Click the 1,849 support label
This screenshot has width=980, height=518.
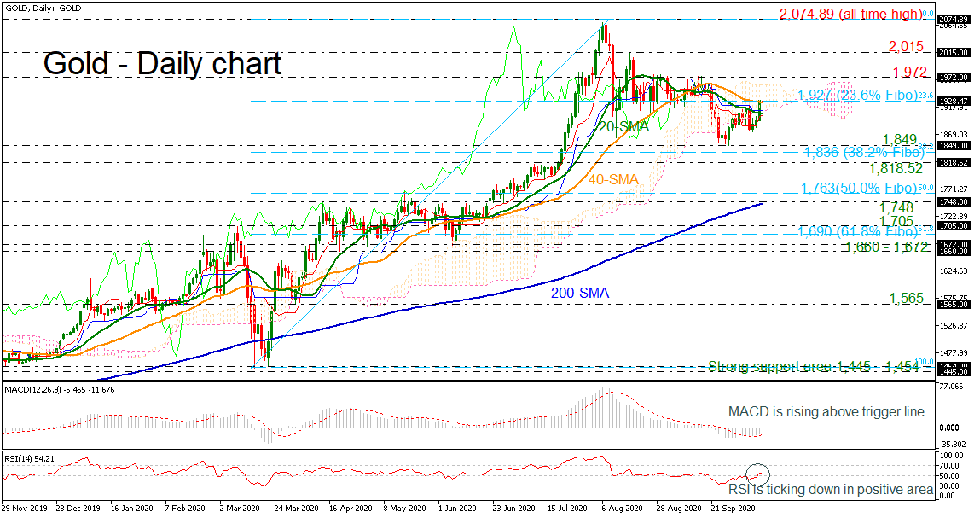899,139
